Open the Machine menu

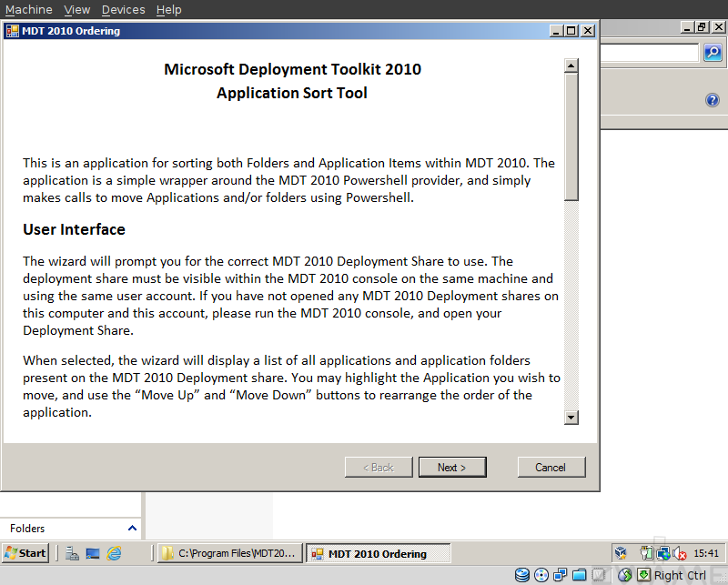pyautogui.click(x=29, y=9)
